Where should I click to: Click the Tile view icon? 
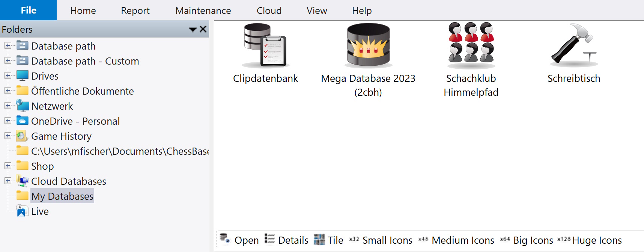[319, 239]
